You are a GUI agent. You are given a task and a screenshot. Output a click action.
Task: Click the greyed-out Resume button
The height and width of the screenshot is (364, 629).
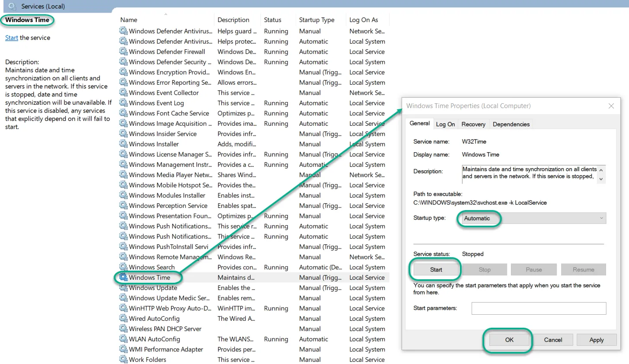583,269
